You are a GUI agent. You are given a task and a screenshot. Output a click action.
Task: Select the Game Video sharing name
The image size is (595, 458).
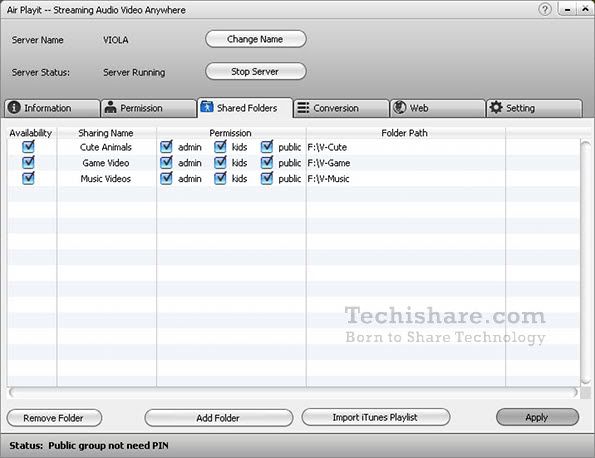(x=105, y=163)
